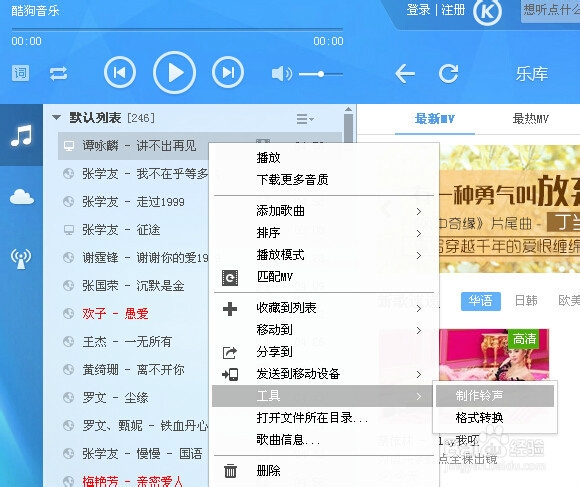Click the Kugou K logo avatar

point(487,12)
